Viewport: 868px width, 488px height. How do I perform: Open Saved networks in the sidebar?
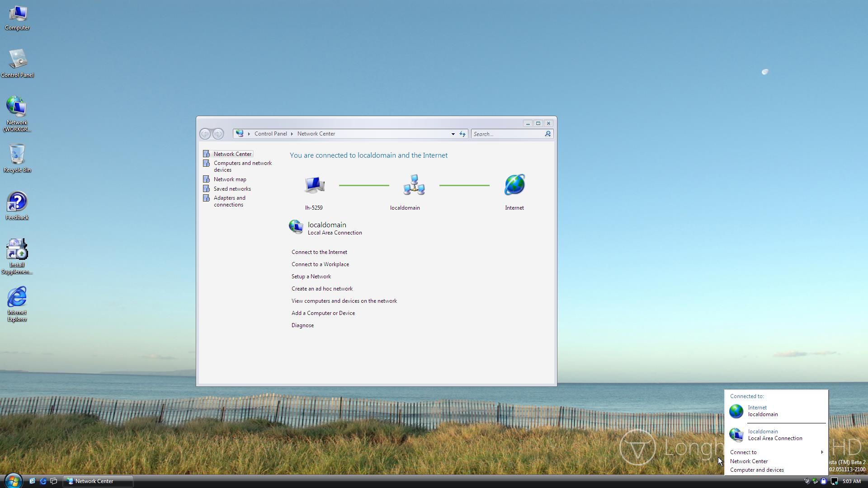(x=232, y=189)
